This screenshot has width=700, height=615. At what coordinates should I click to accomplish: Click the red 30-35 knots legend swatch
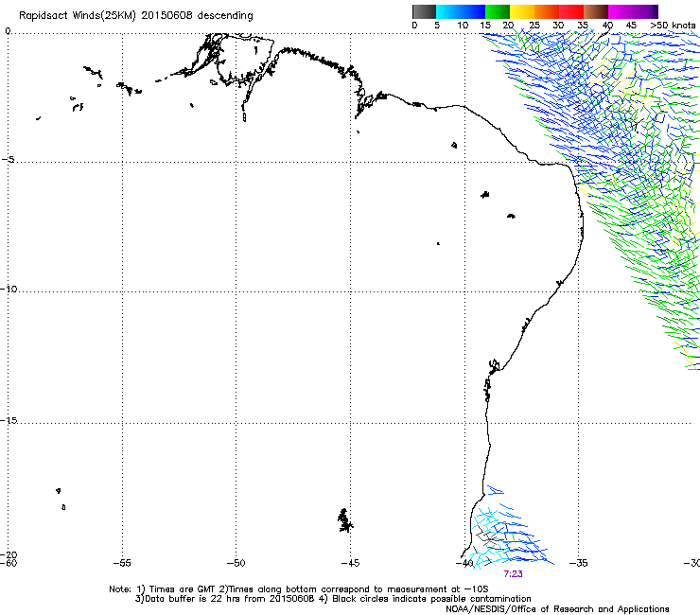[x=571, y=11]
